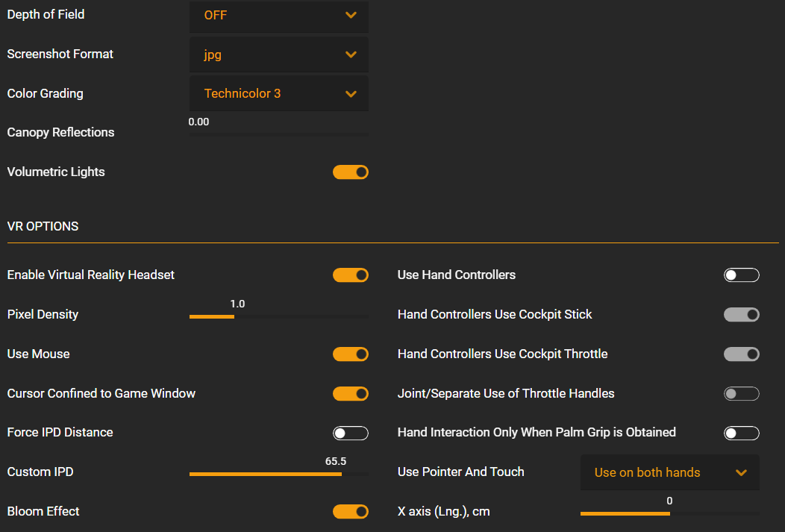Turn off Use Mouse toggle
The image size is (785, 532).
pos(351,354)
